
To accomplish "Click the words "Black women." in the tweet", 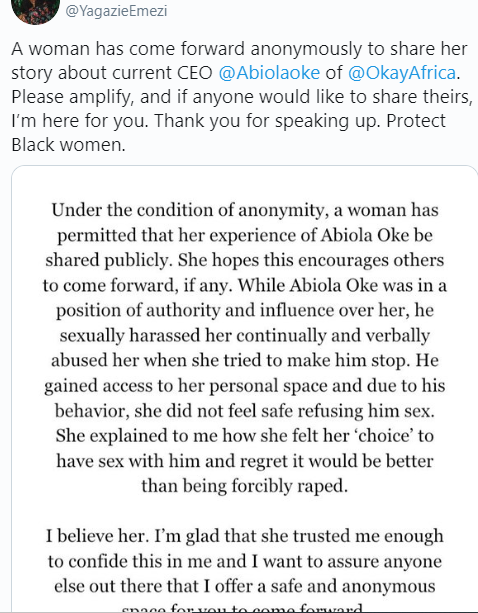I will coord(68,145).
